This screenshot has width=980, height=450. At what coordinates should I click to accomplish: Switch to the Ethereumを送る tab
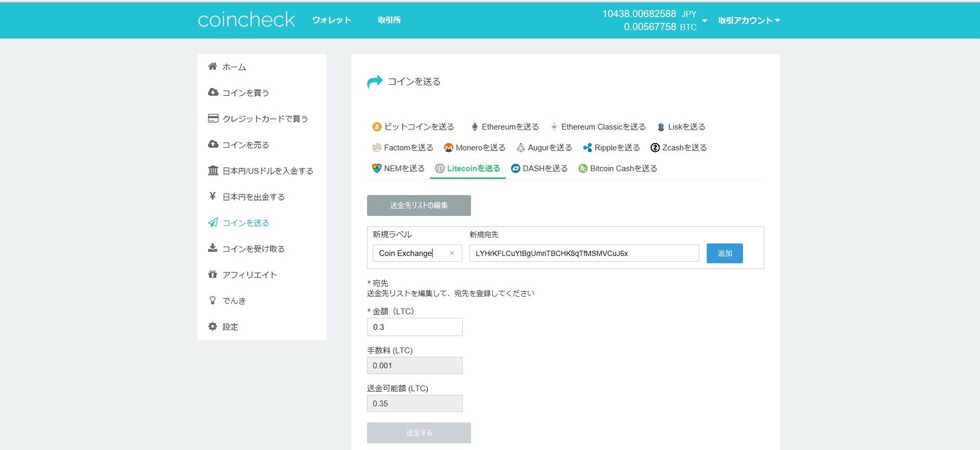pos(505,126)
